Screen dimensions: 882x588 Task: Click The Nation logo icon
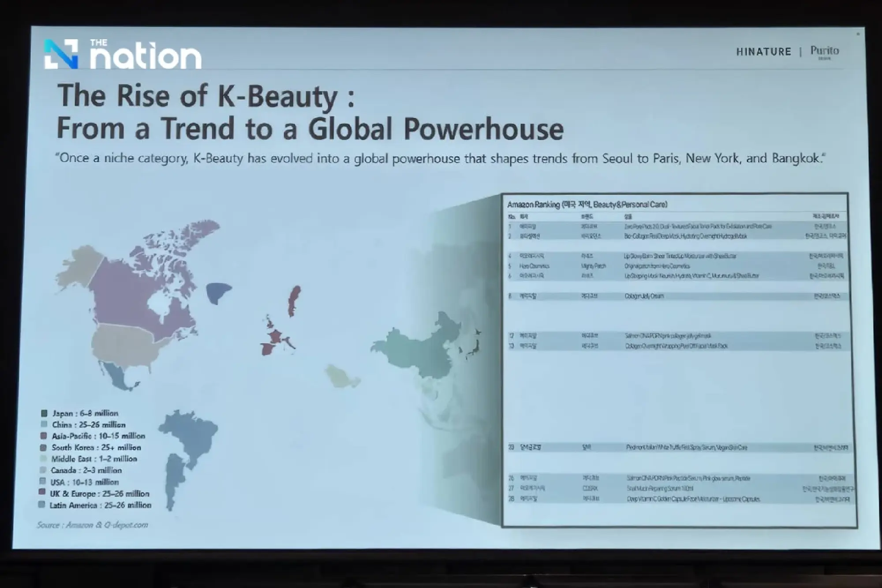coord(60,54)
